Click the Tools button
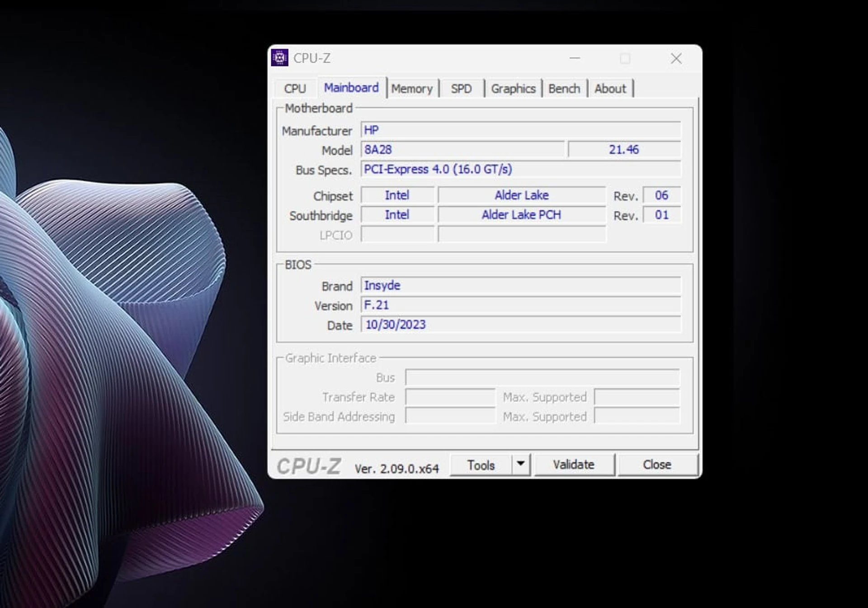The image size is (868, 608). [481, 465]
